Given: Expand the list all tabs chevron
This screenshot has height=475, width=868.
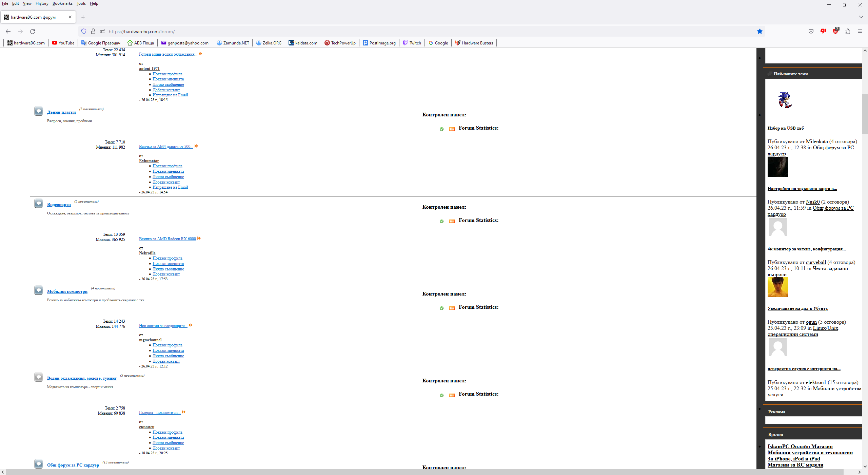Looking at the screenshot, I should (861, 17).
